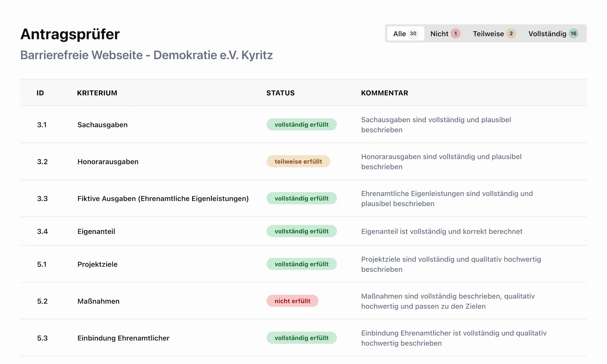Select the Eigenanteil criterion
The width and height of the screenshot is (607, 364).
click(96, 232)
